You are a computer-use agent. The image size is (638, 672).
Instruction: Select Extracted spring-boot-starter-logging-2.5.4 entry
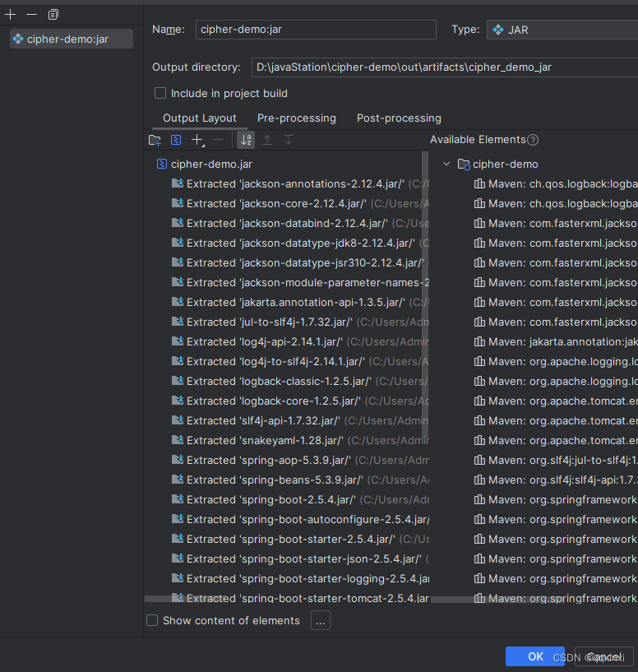[300, 578]
